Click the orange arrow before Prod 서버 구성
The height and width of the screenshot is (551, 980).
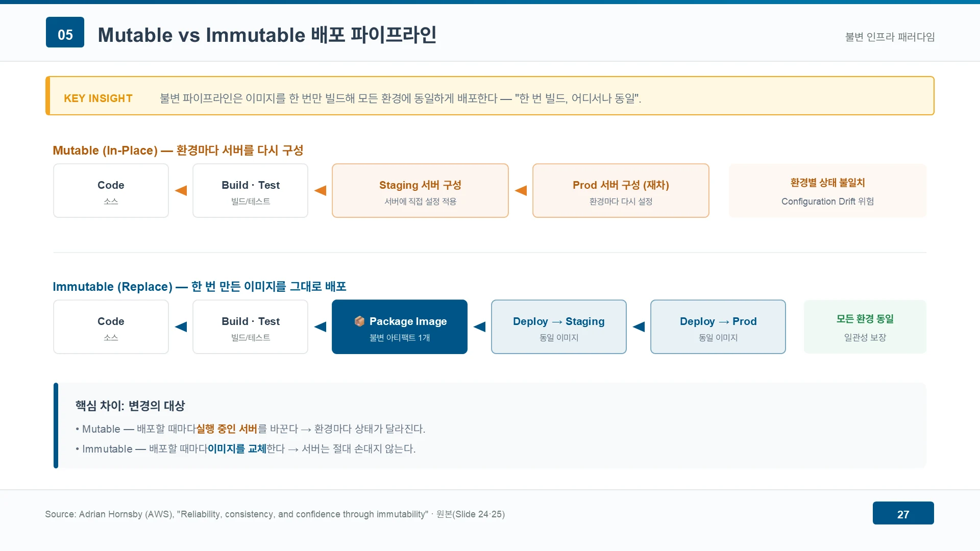pos(521,191)
